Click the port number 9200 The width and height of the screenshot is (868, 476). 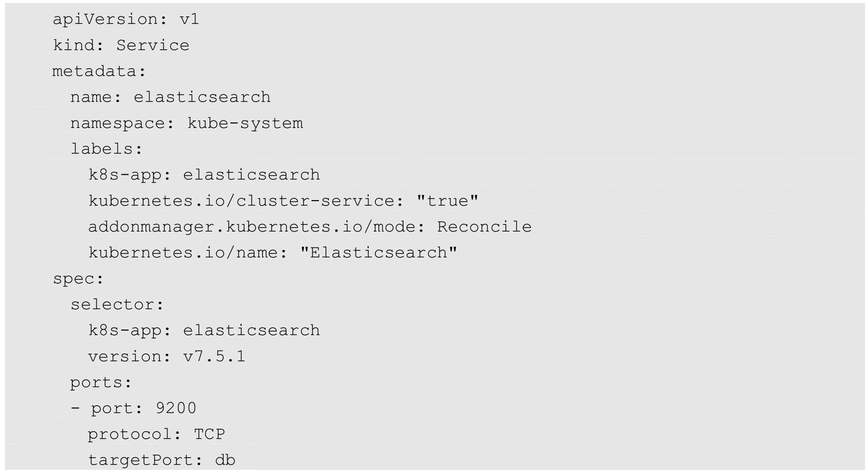(176, 408)
